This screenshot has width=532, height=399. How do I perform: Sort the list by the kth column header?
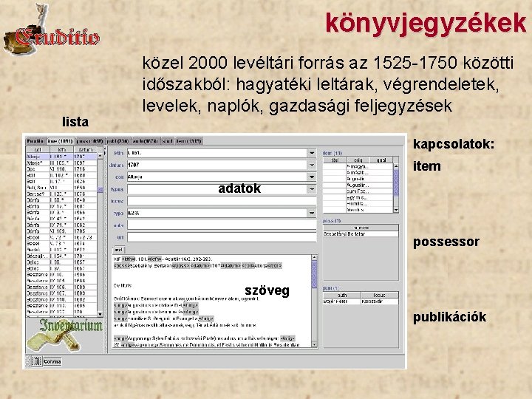(61, 149)
